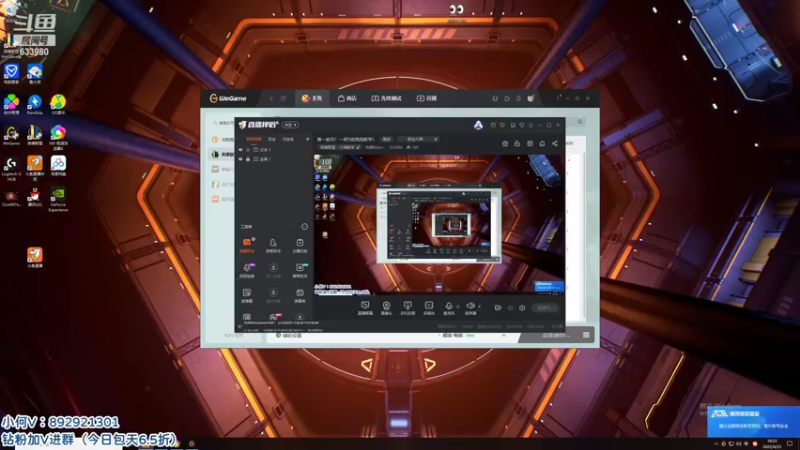800x450 pixels.
Task: Toggle the eye icon for the 全屏 1 source
Action: (240, 159)
